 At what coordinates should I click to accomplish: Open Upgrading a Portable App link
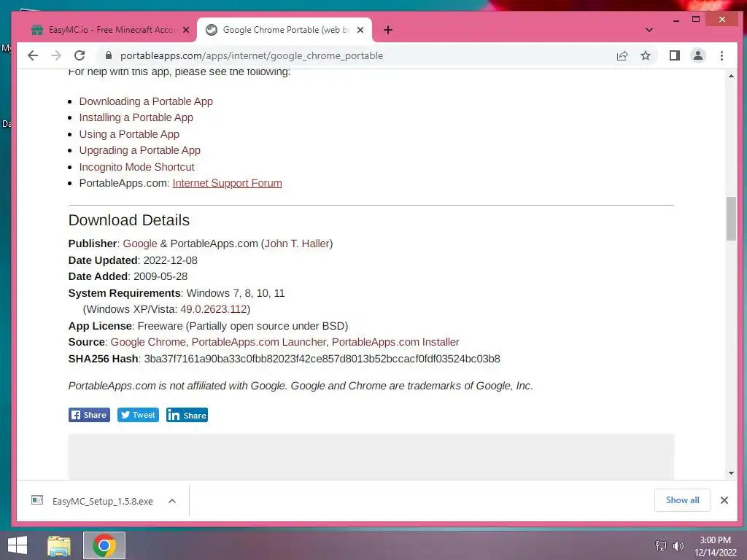(139, 150)
